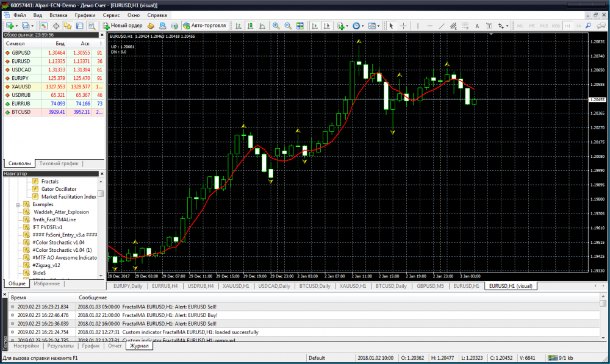Toggle Авто-торговля button
This screenshot has height=364, width=610.
click(x=204, y=26)
